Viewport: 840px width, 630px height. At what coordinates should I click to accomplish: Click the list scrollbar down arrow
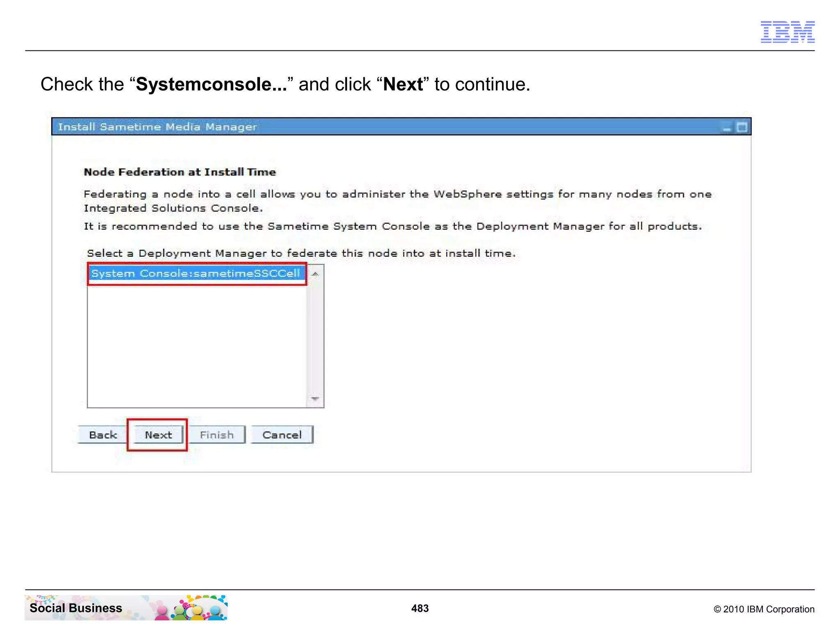[x=315, y=399]
